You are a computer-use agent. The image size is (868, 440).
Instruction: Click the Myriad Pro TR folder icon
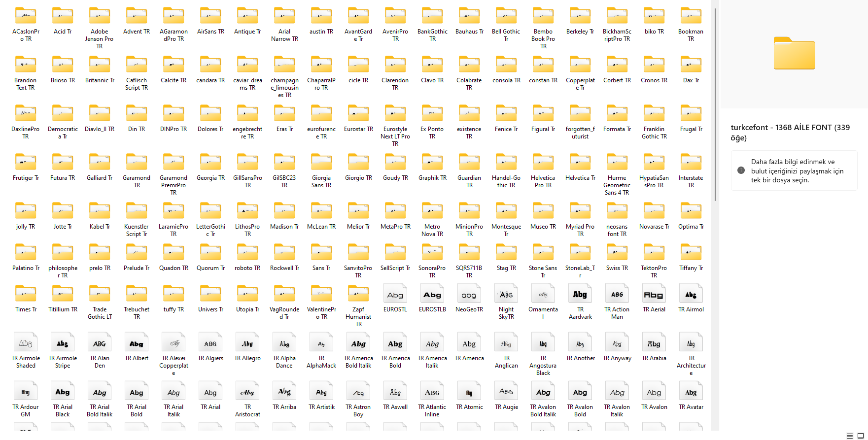580,211
